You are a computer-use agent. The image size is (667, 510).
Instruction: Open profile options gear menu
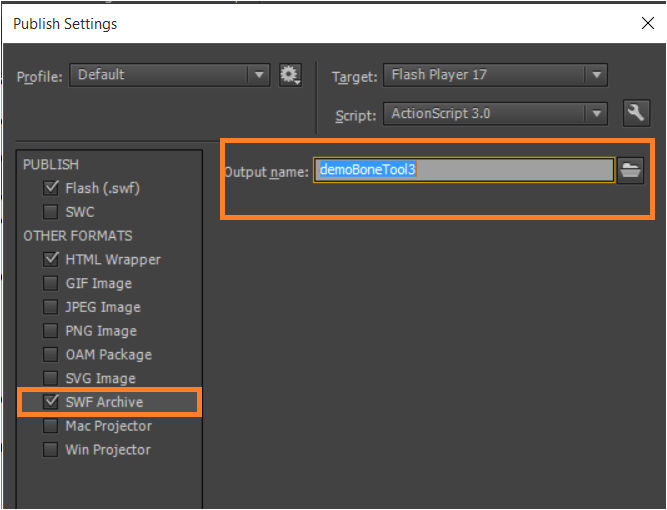[290, 75]
